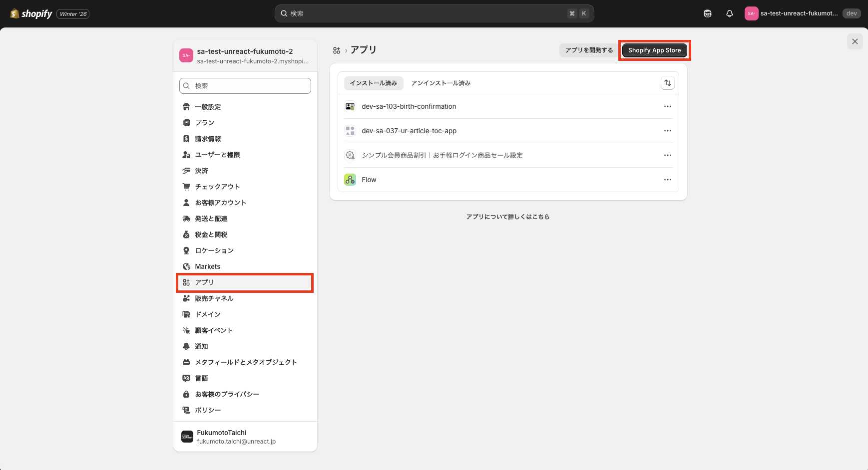Click the notification bell icon in top bar

click(x=729, y=13)
